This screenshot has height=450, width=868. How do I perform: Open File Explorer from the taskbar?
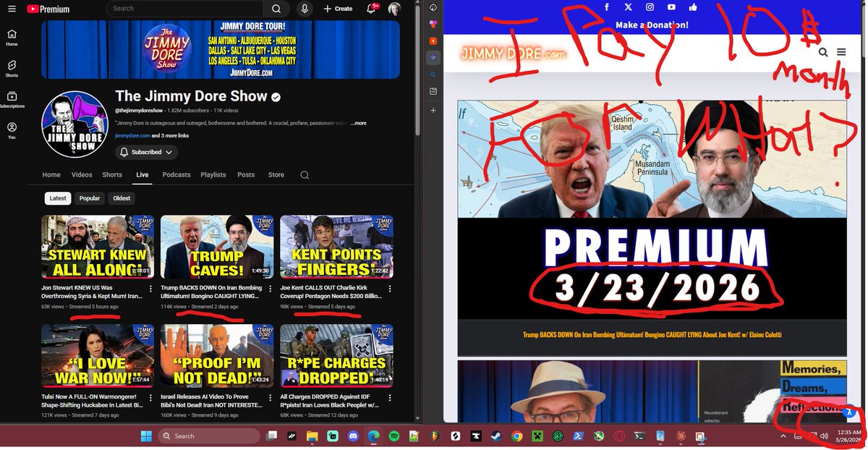[x=312, y=436]
